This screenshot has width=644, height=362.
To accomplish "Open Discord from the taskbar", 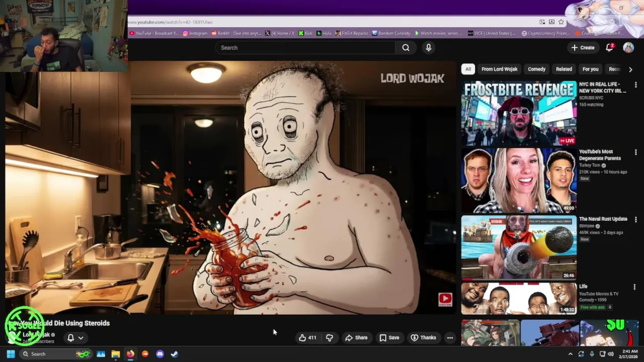I will (x=160, y=354).
